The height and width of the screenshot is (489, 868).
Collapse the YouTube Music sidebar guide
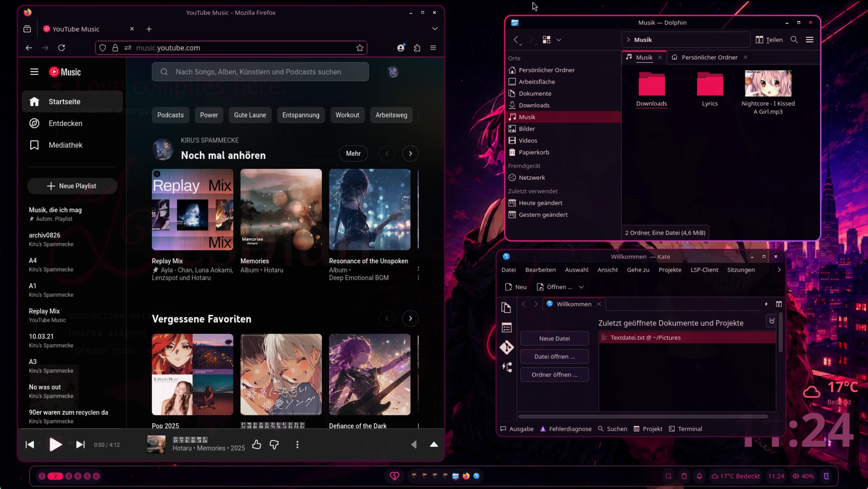click(x=34, y=72)
